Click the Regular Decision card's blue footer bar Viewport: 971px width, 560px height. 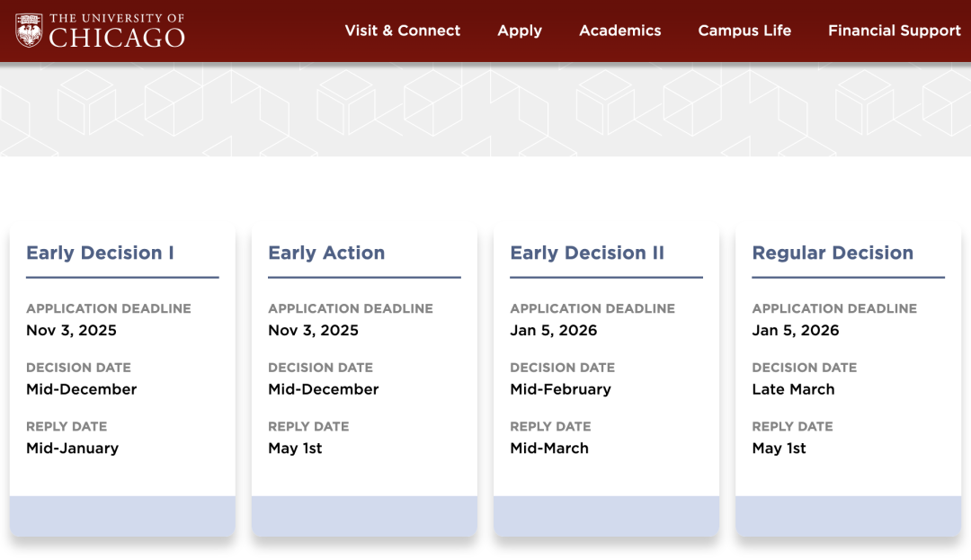pyautogui.click(x=849, y=516)
